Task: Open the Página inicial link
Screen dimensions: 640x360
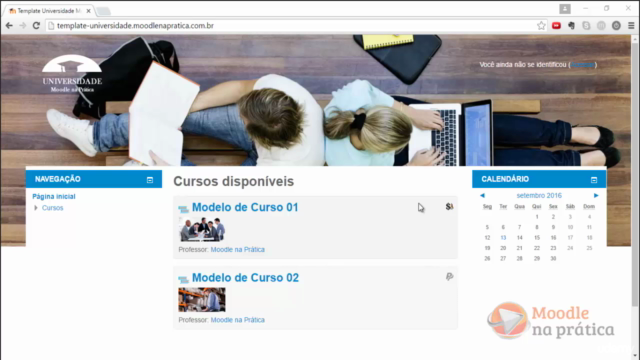Action: 54,196
